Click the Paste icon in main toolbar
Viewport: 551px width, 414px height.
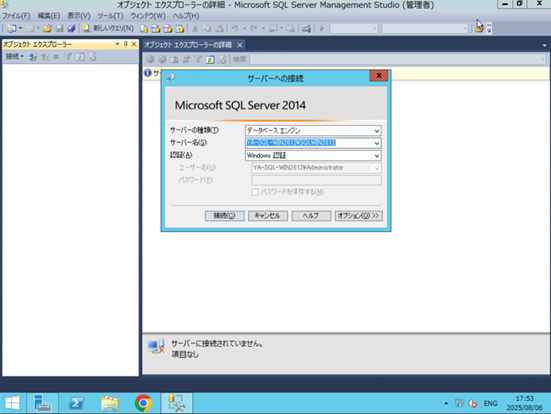pyautogui.click(x=219, y=28)
